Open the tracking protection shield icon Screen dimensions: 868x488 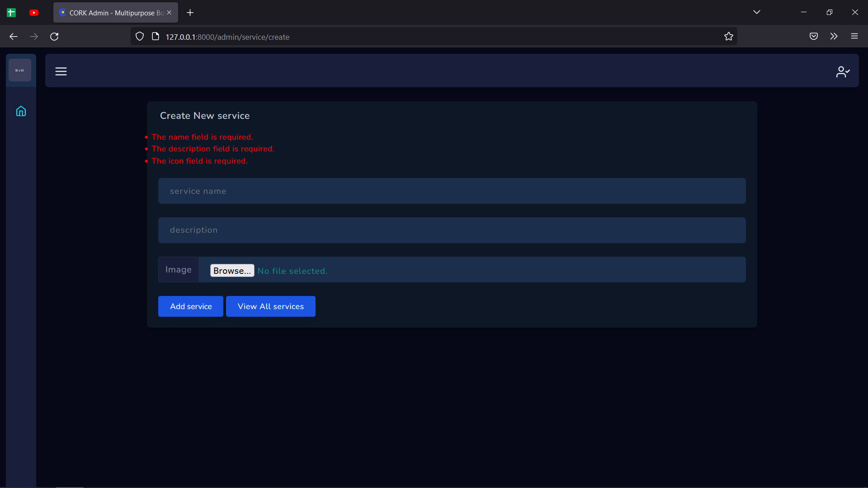140,37
